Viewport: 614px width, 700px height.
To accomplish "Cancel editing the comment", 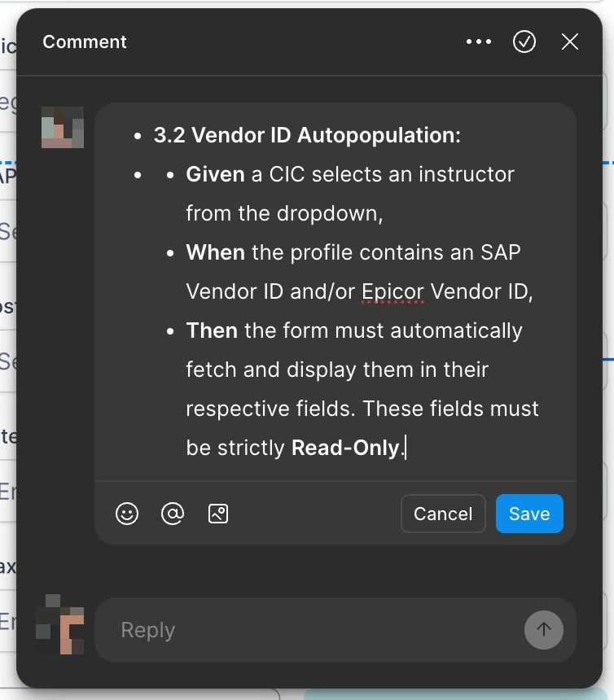I will pyautogui.click(x=443, y=514).
